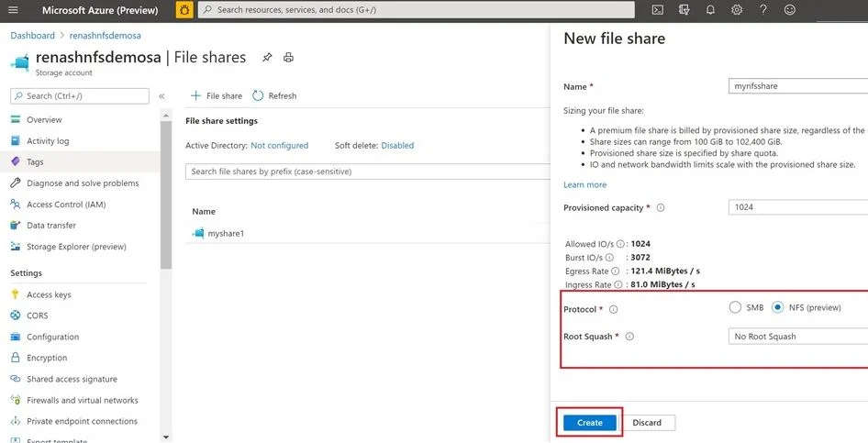The image size is (868, 443).
Task: Click the Discard button
Action: click(x=647, y=423)
